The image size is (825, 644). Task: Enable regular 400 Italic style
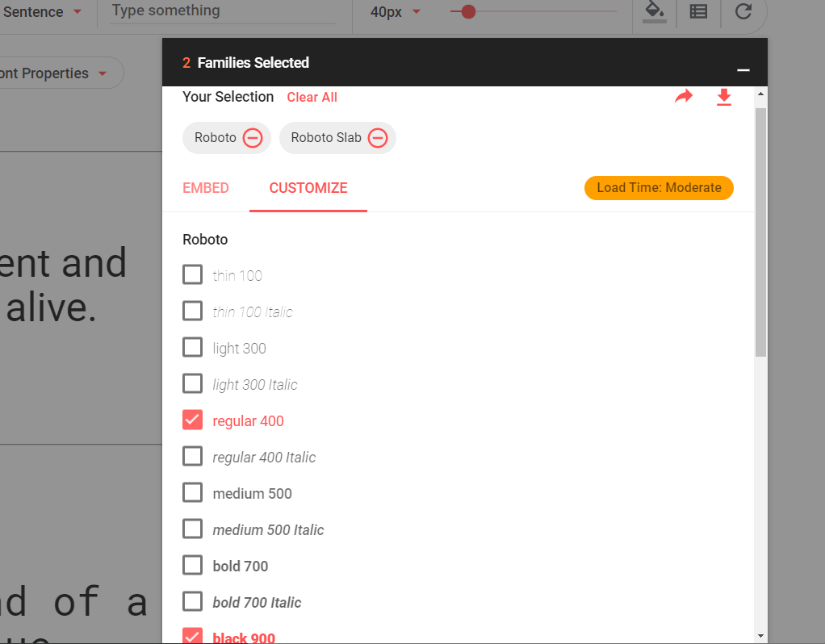(x=193, y=456)
